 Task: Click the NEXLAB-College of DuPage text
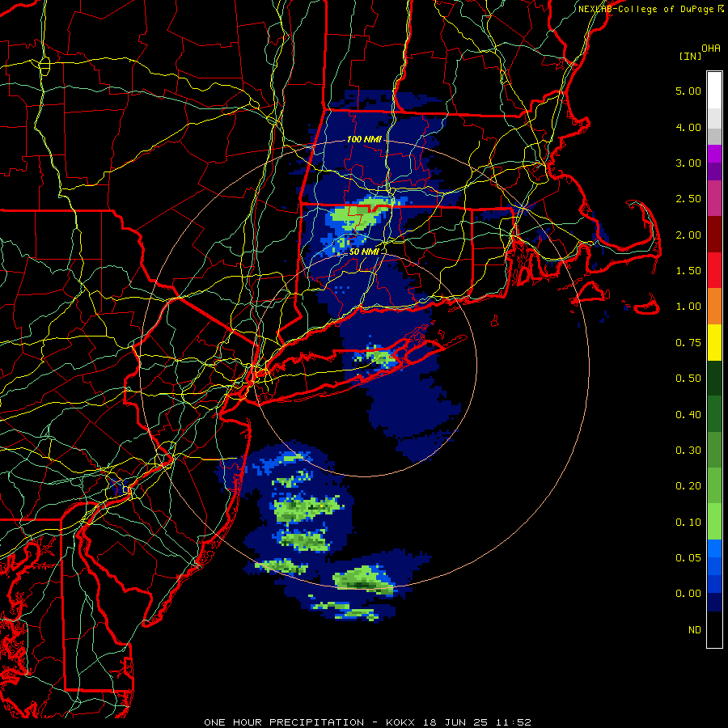(x=645, y=9)
